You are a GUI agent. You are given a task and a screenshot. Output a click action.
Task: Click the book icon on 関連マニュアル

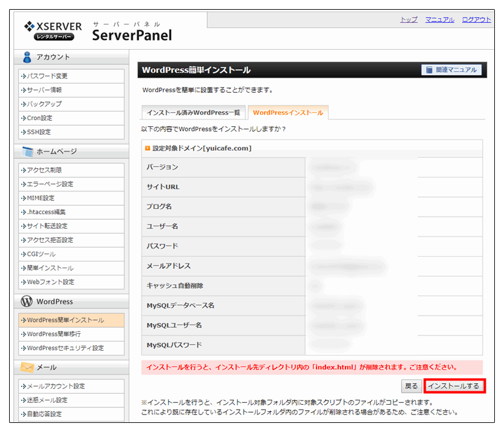tap(429, 70)
